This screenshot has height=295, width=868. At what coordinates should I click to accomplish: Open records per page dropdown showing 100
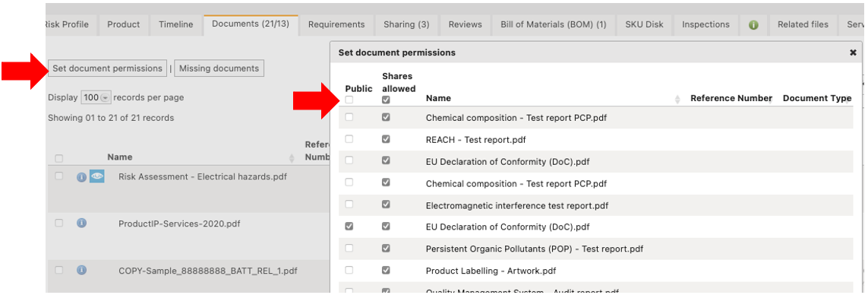[96, 97]
